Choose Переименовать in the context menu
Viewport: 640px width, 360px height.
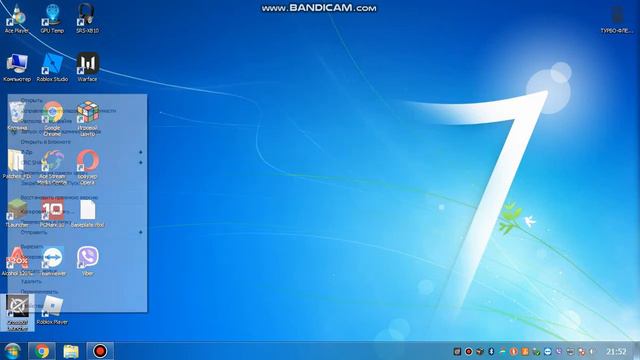(39, 292)
